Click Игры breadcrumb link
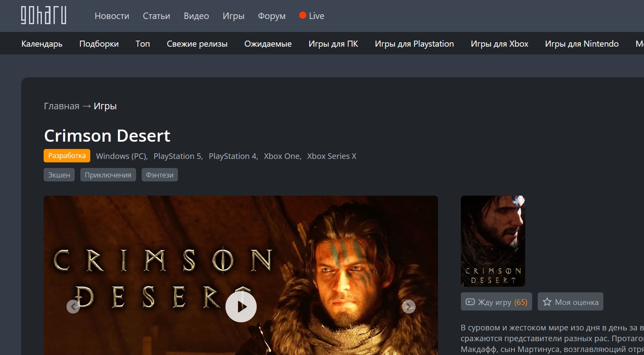The width and height of the screenshot is (644, 355). click(105, 106)
